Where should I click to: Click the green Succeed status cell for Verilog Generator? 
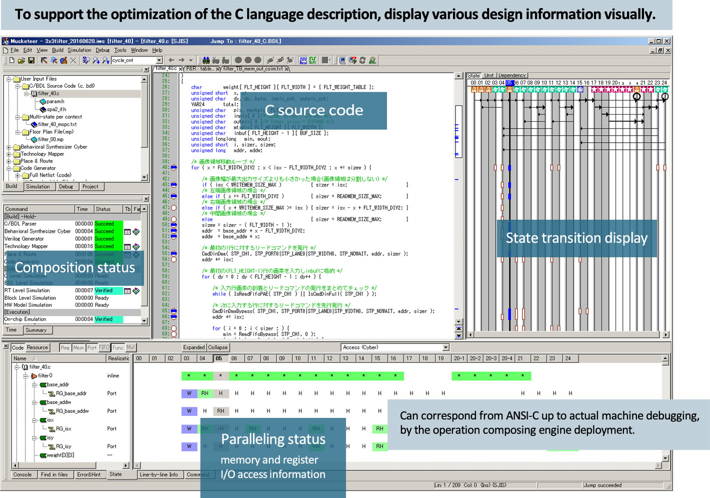click(x=107, y=237)
